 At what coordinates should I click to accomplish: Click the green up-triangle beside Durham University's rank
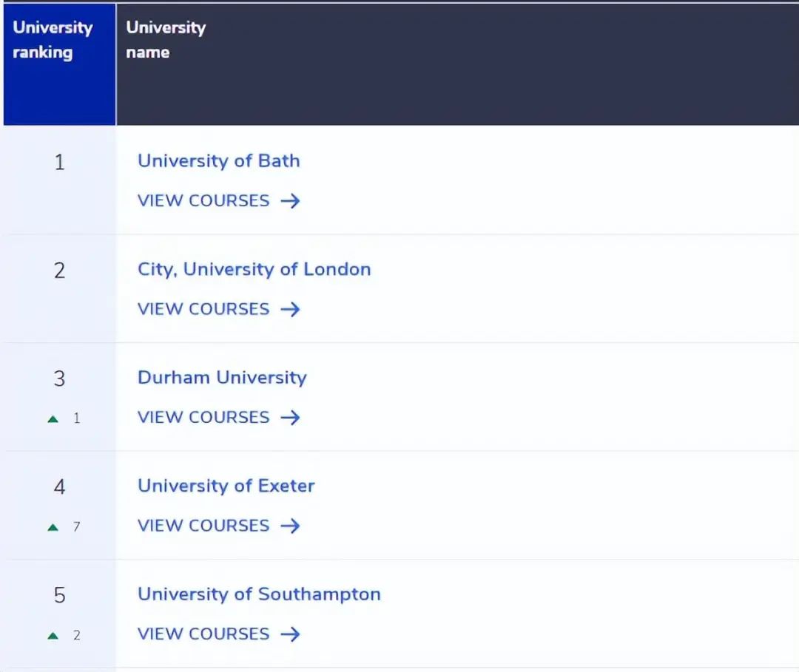pyautogui.click(x=53, y=417)
